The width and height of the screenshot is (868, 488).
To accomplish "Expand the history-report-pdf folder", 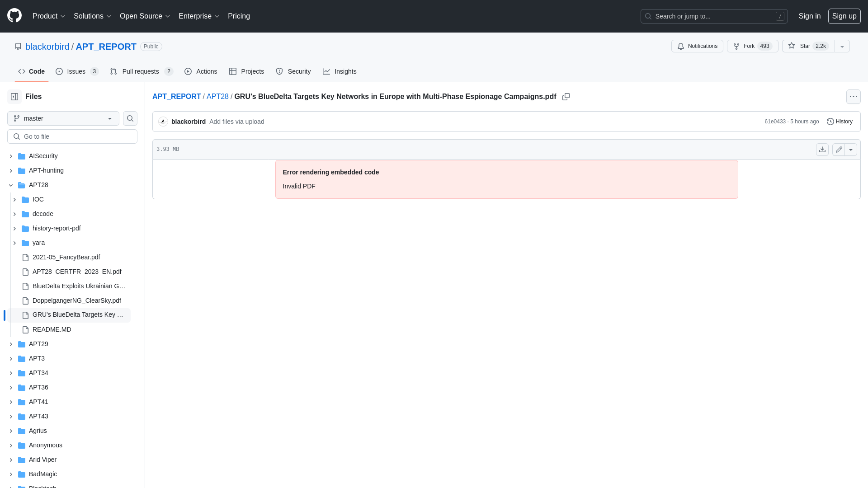I will [x=14, y=229].
